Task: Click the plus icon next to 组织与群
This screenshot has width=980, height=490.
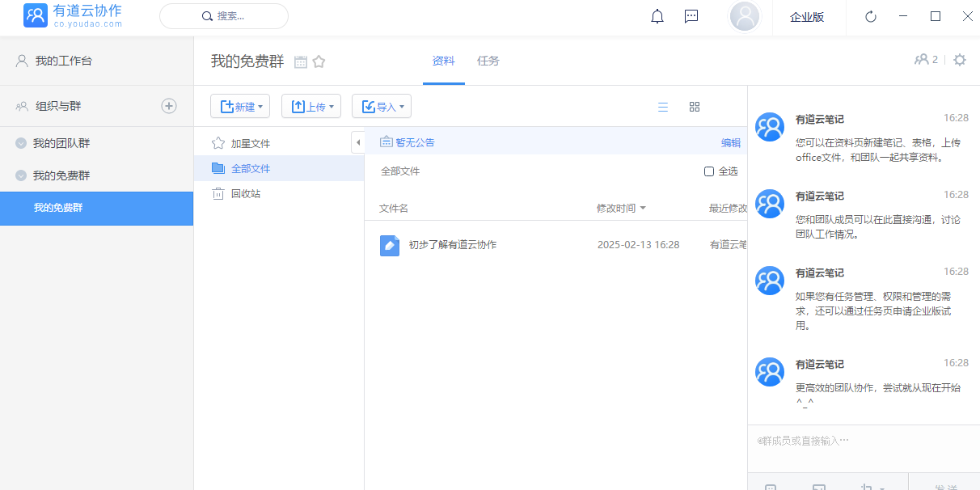Action: coord(169,106)
